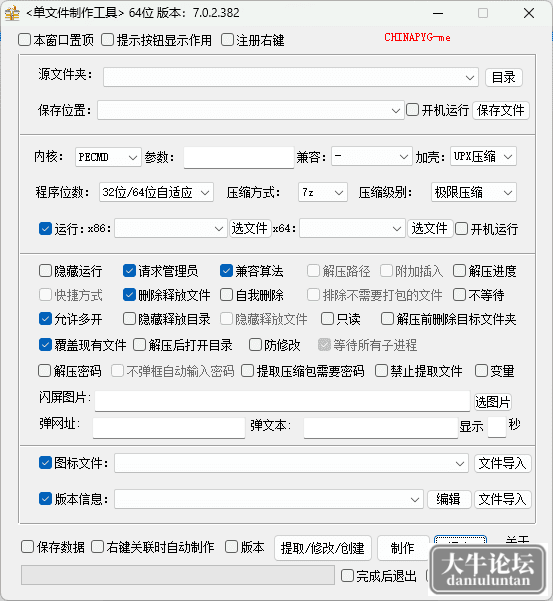This screenshot has width=553, height=601.
Task: Enable 自我删除 checkbox
Action: pos(227,295)
